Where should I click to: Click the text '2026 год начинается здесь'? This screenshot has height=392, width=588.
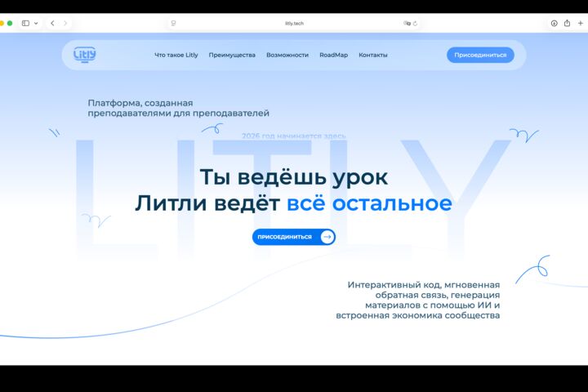[x=294, y=136]
